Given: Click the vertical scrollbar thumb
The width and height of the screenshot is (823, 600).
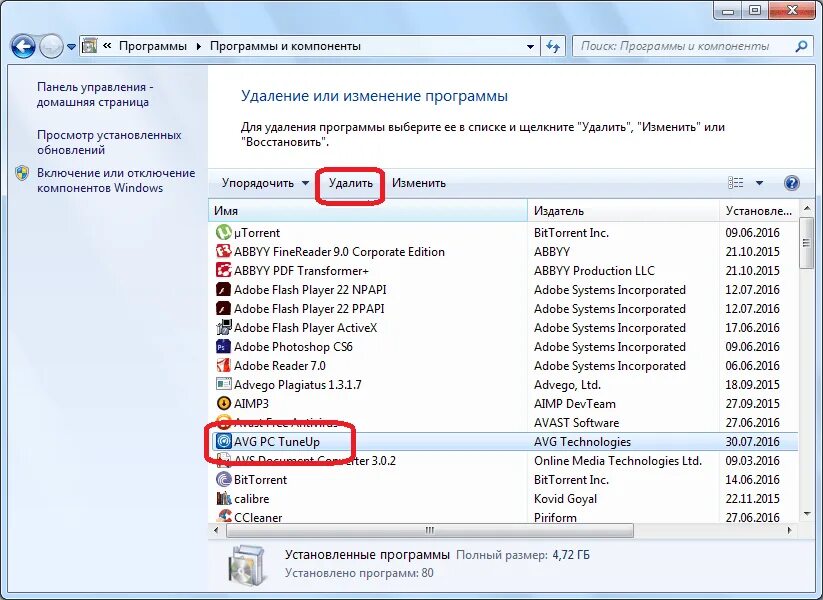Looking at the screenshot, I should 806,243.
